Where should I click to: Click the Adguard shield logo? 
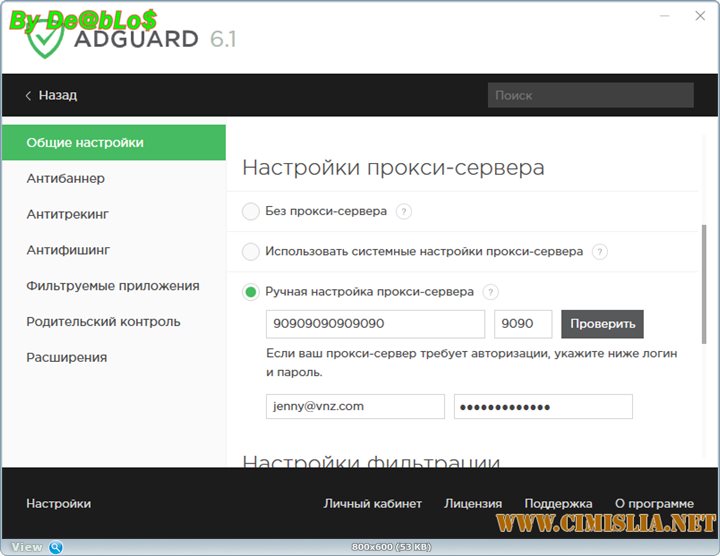coord(45,38)
